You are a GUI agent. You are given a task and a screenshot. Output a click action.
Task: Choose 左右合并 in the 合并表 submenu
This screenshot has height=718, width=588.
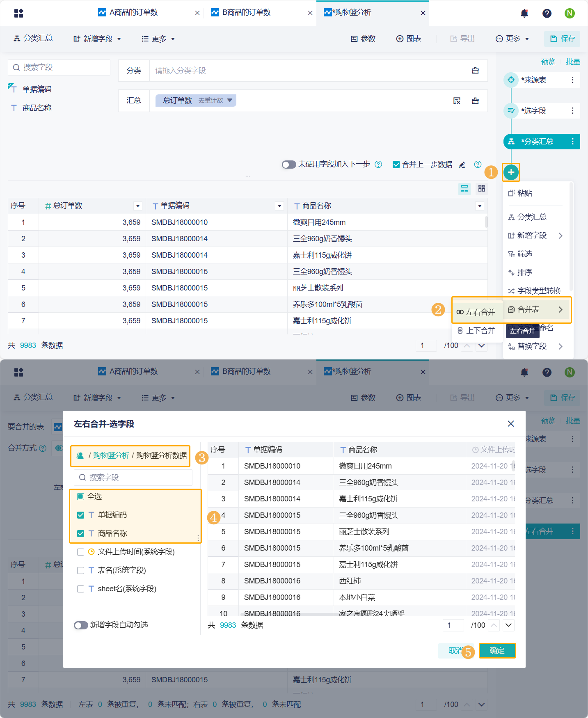(x=477, y=312)
